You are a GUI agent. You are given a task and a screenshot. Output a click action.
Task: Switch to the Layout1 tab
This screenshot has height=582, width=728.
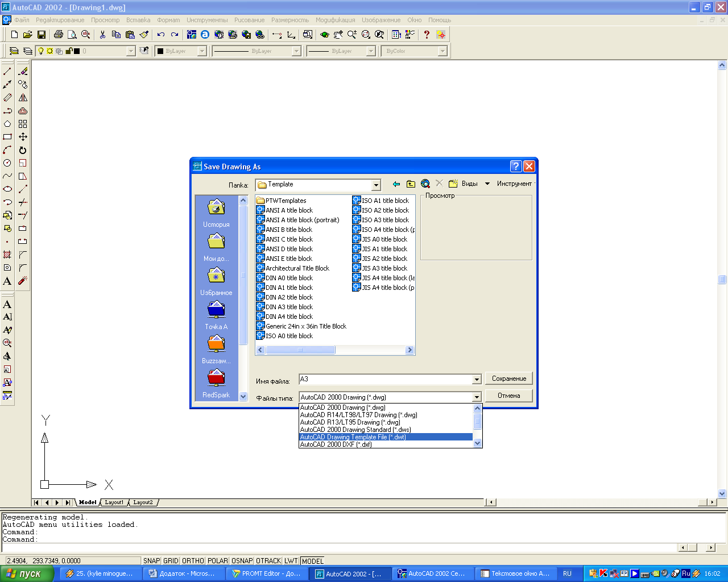(114, 502)
